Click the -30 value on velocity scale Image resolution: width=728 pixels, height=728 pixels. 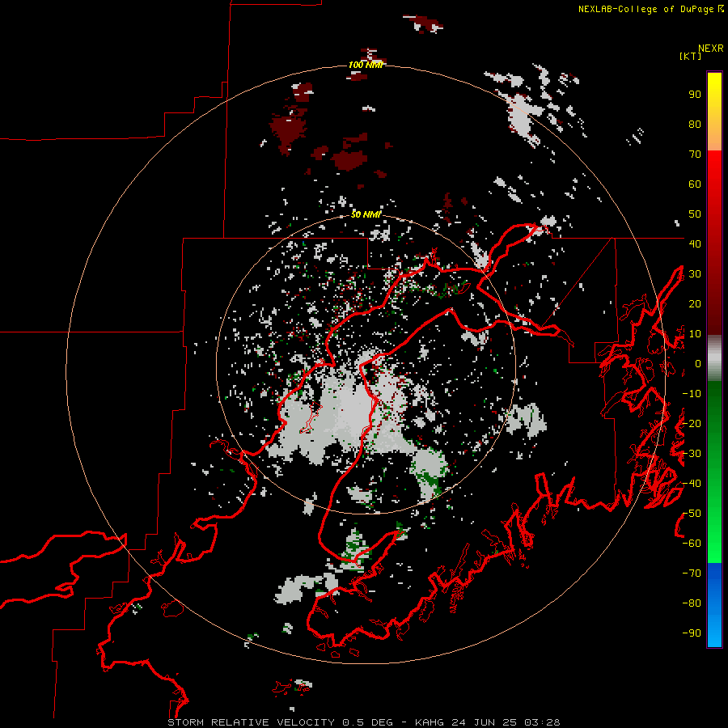point(692,454)
